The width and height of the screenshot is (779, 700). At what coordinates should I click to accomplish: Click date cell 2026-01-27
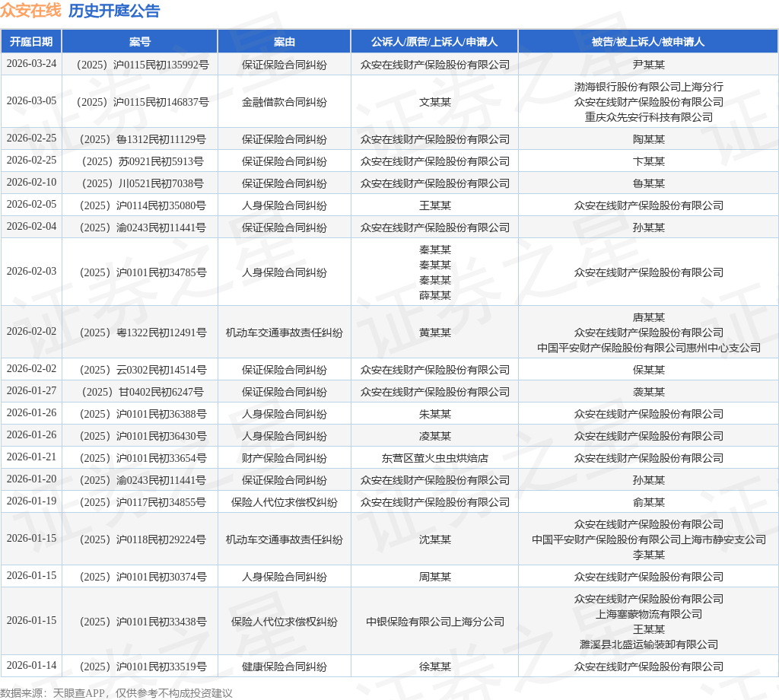[x=31, y=391]
